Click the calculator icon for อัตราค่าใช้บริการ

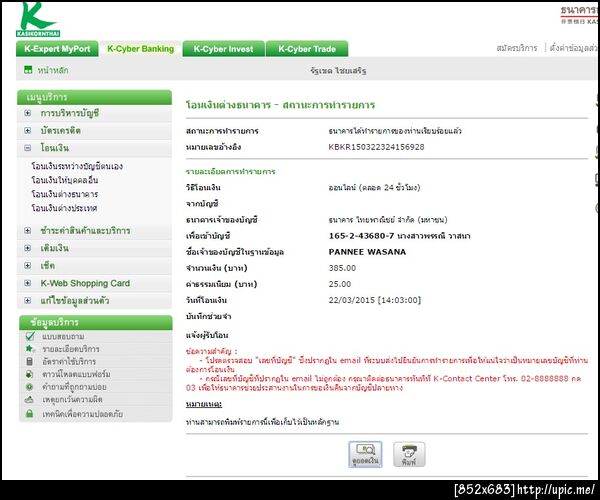[29, 361]
